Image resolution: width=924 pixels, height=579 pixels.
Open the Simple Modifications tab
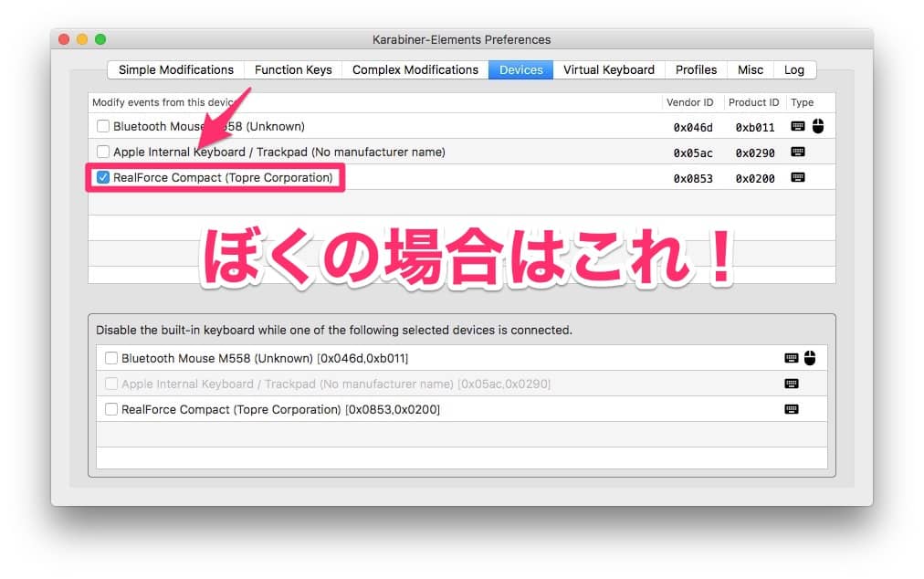coord(175,69)
